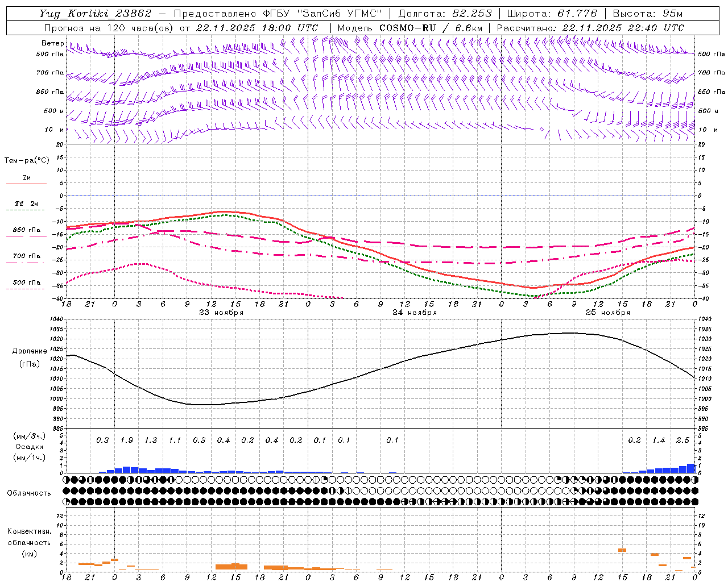Click the Высота: 95м value
Viewport: 728px width, 582px height.
(647, 14)
